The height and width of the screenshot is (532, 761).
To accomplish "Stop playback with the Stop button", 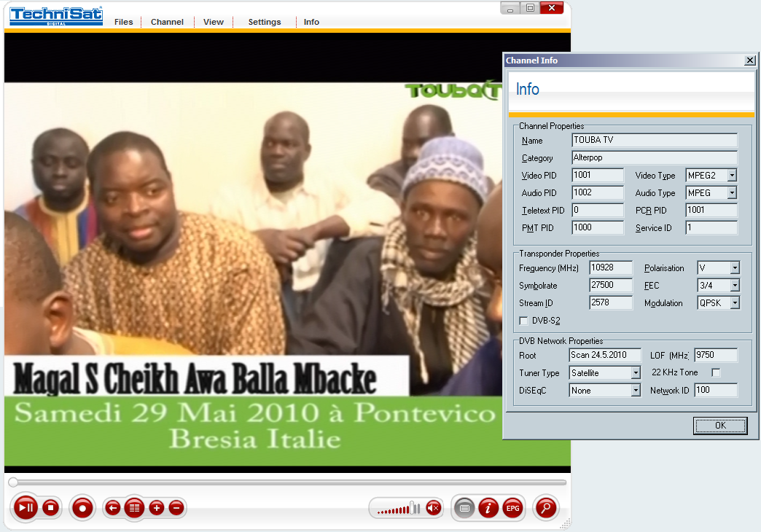I will (51, 508).
